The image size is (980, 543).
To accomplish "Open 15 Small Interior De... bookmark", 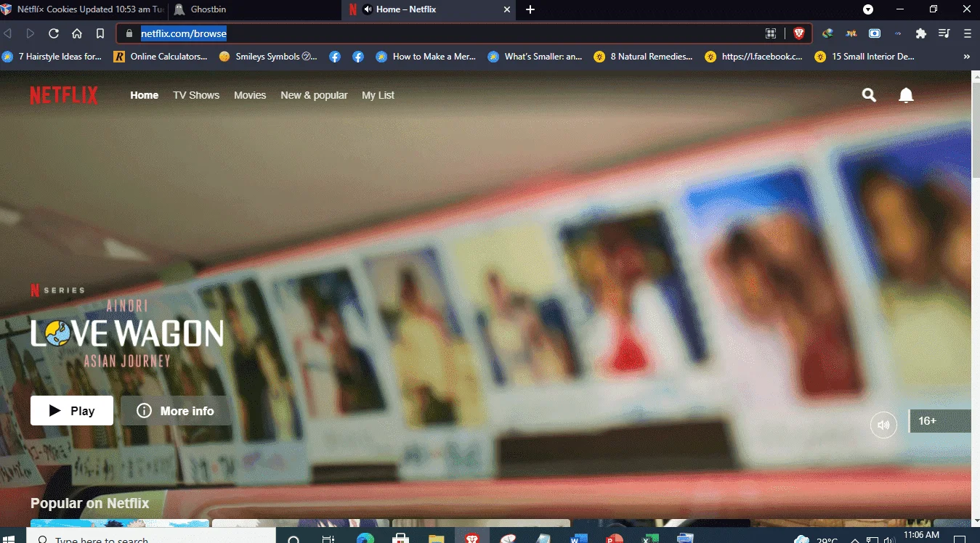I will click(865, 57).
